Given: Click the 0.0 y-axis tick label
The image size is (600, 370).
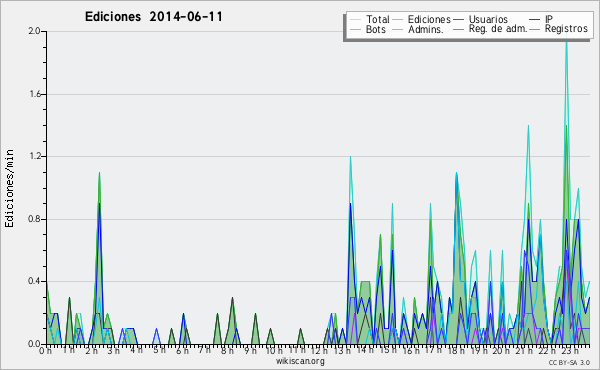Looking at the screenshot, I should click(34, 344).
